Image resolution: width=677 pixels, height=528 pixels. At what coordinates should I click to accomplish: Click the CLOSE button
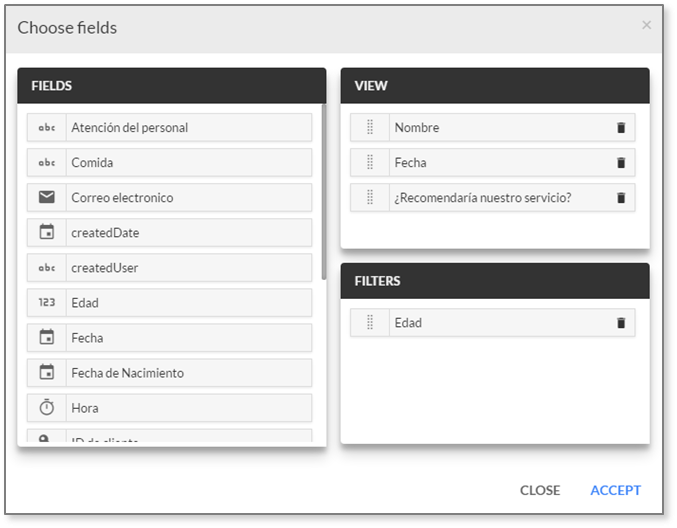pyautogui.click(x=540, y=490)
